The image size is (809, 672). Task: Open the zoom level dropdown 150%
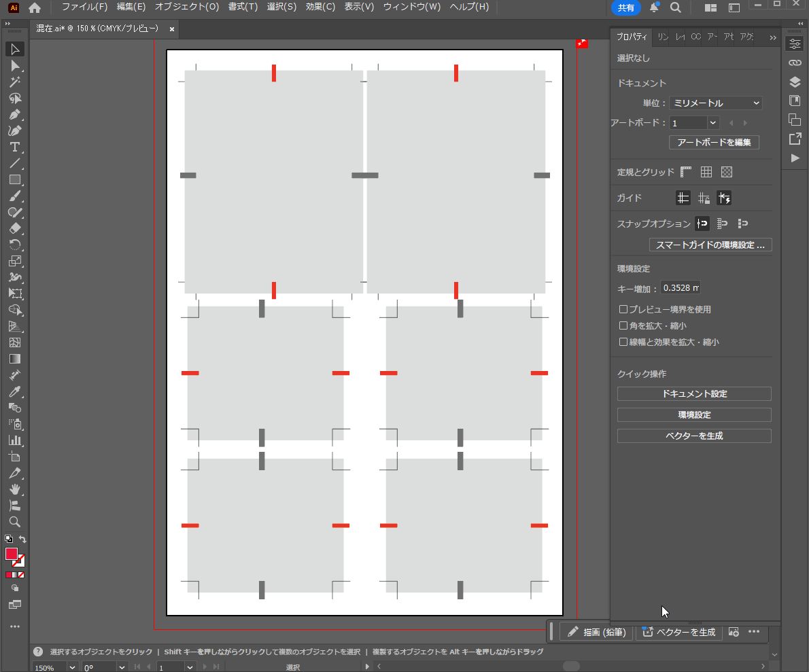72,668
